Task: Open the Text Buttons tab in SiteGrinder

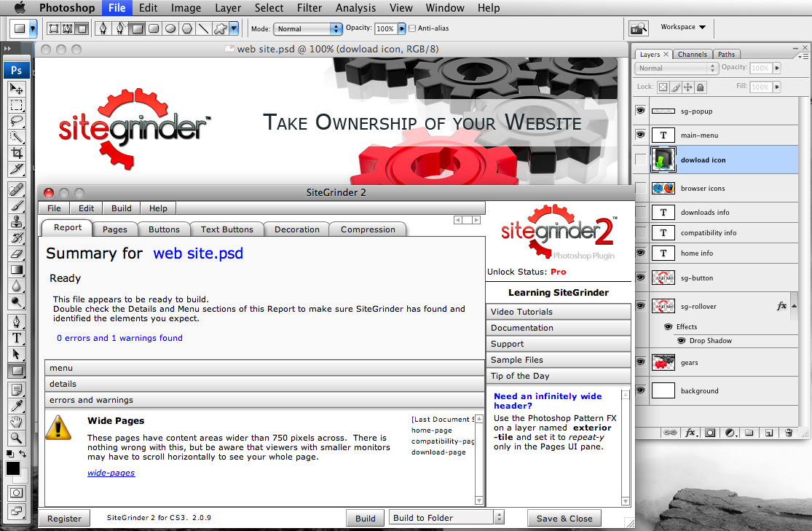Action: 226,229
